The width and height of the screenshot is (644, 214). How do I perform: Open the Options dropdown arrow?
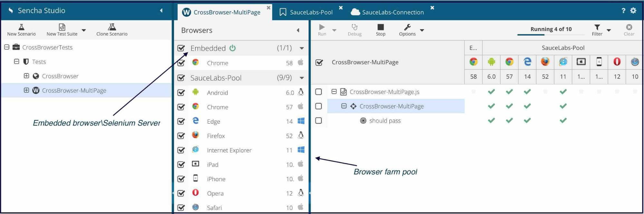coord(422,30)
